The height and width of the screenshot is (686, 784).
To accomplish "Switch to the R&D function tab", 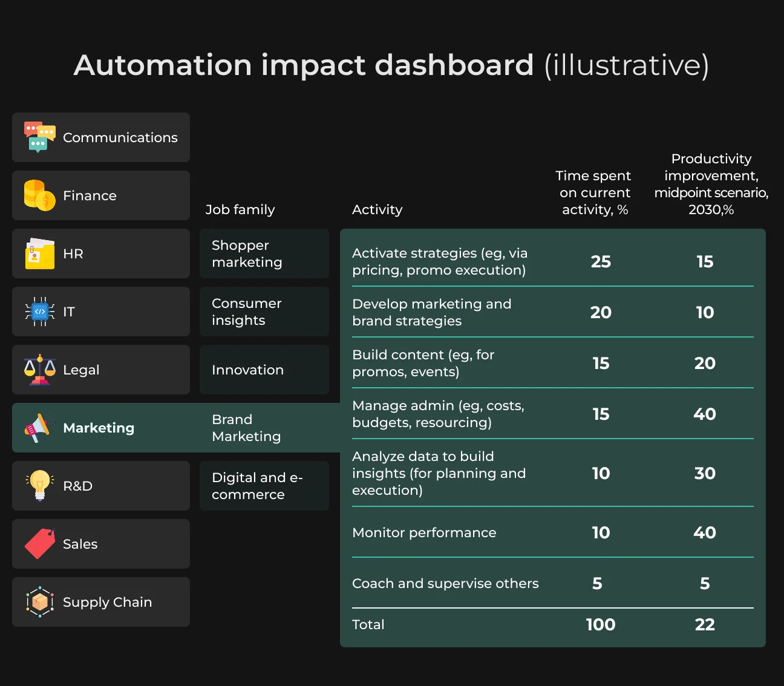I will click(101, 486).
